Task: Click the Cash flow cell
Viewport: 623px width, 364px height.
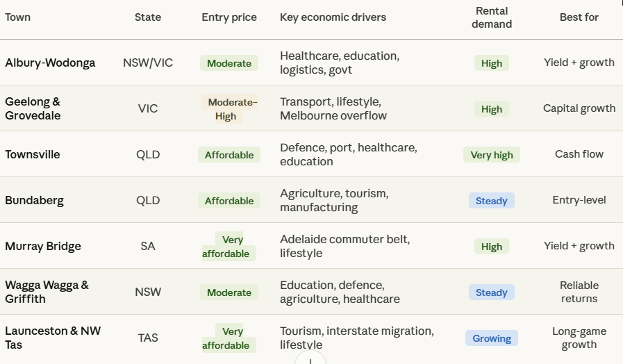Action: [579, 154]
